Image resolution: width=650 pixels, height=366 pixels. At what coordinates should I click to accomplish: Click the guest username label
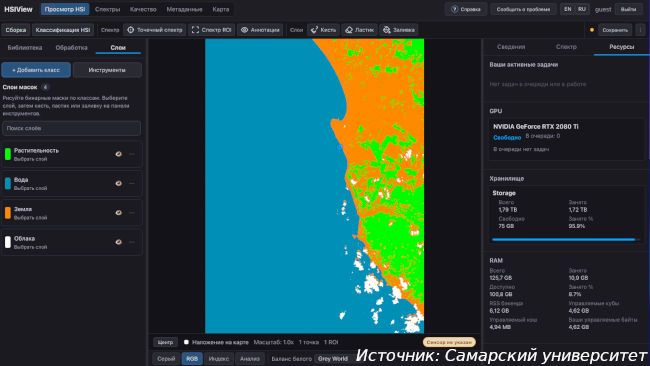point(603,9)
